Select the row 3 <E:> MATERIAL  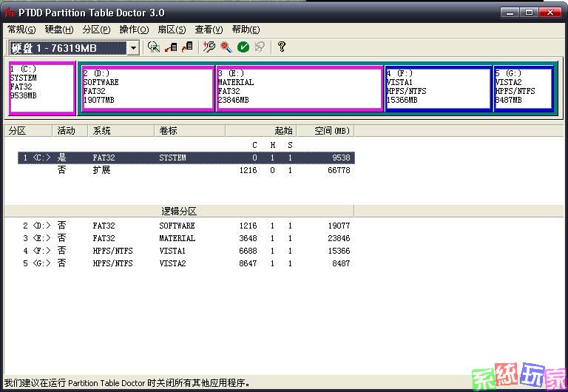pyautogui.click(x=186, y=238)
